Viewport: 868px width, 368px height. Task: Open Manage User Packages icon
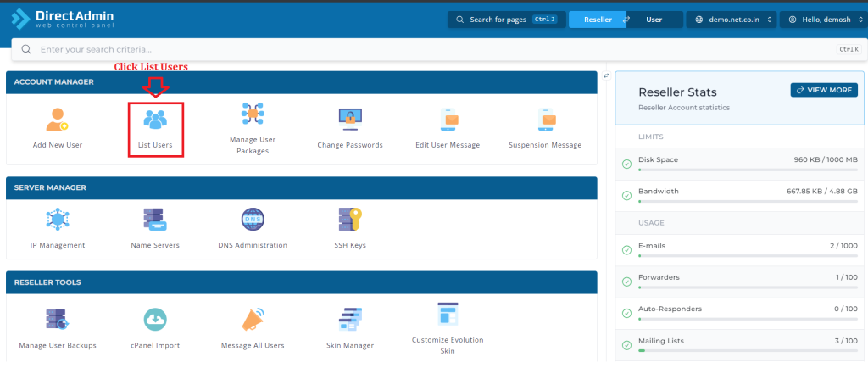[253, 114]
